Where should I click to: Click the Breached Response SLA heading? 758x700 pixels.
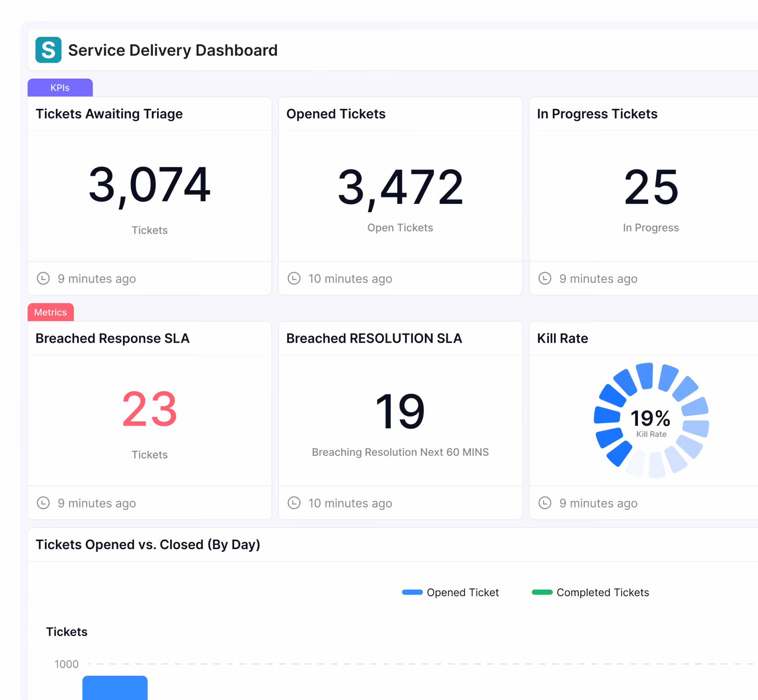(x=112, y=338)
